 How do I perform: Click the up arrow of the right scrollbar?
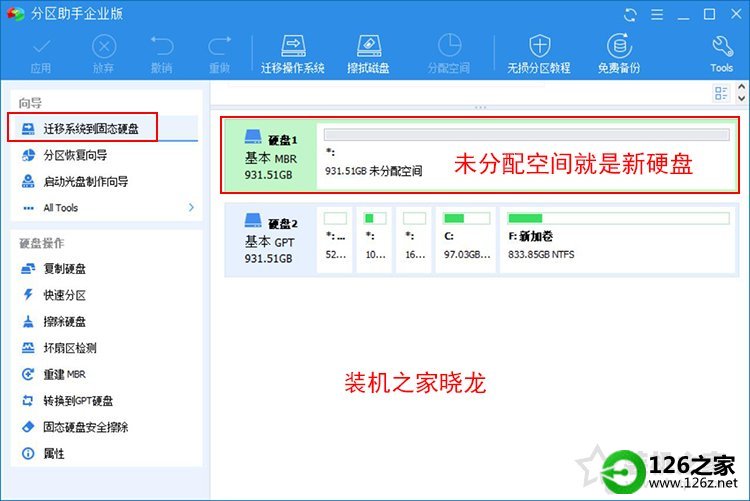point(741,87)
